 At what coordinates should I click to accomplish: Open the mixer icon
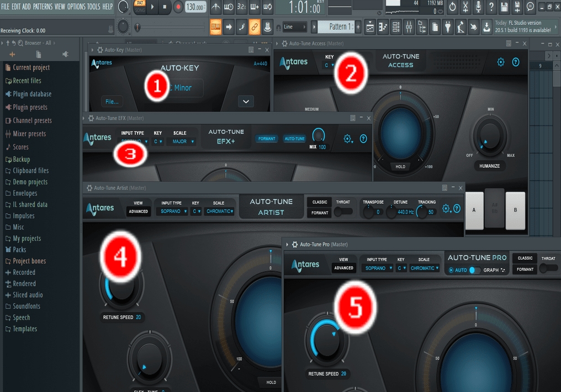point(409,27)
